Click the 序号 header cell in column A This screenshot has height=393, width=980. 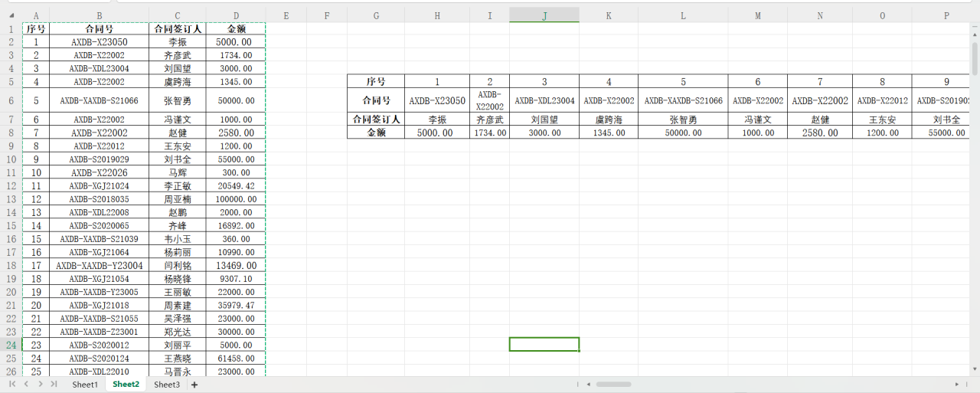36,29
